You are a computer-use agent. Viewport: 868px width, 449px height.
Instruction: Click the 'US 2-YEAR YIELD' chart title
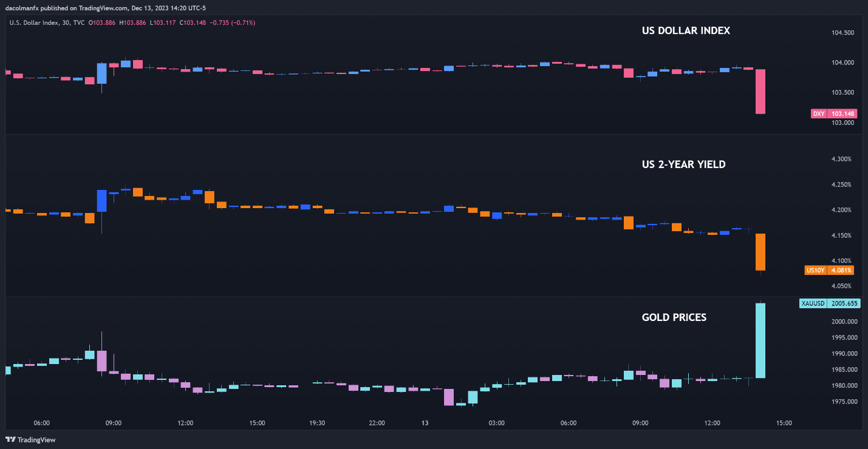[x=683, y=164]
